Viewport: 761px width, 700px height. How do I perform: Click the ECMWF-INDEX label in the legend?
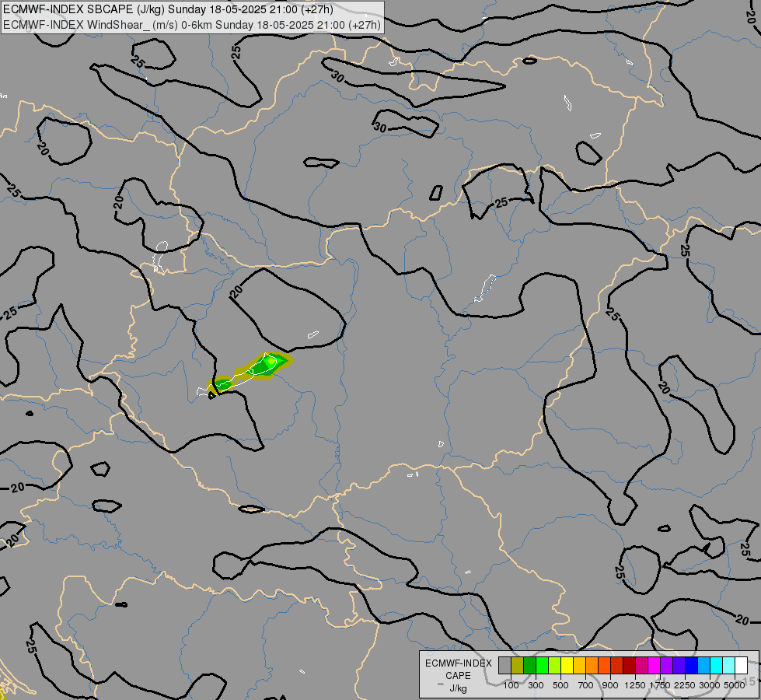(459, 663)
